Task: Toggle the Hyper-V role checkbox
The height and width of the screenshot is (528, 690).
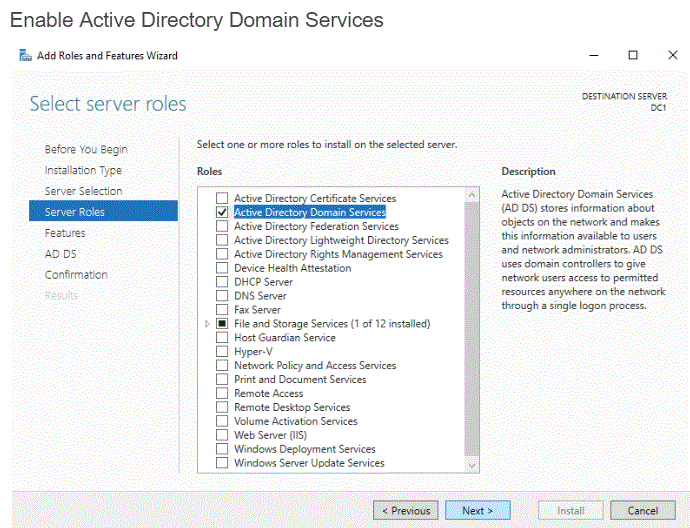Action: [222, 352]
